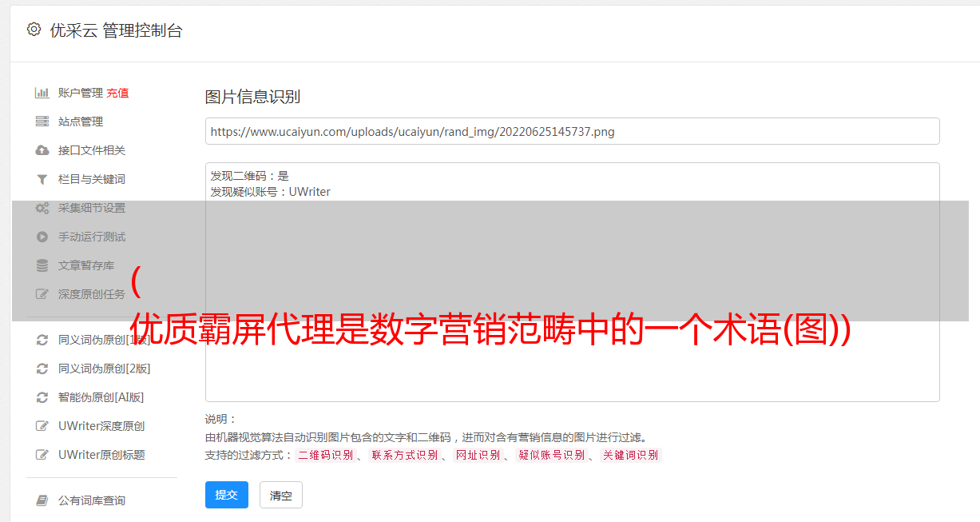Click the result line 发现二维码：是
The image size is (980, 522).
click(x=249, y=176)
